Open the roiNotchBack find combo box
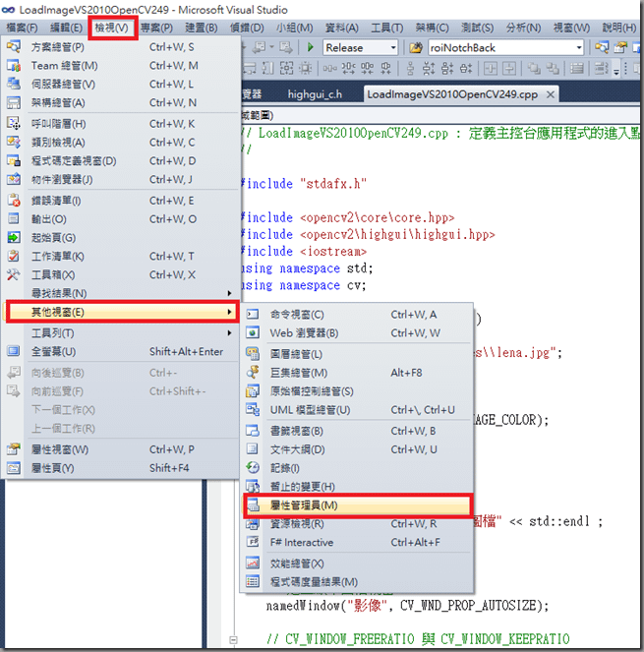 coord(505,48)
